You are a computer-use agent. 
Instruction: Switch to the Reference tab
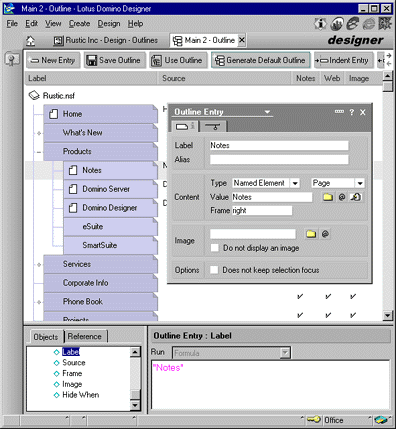coord(85,336)
